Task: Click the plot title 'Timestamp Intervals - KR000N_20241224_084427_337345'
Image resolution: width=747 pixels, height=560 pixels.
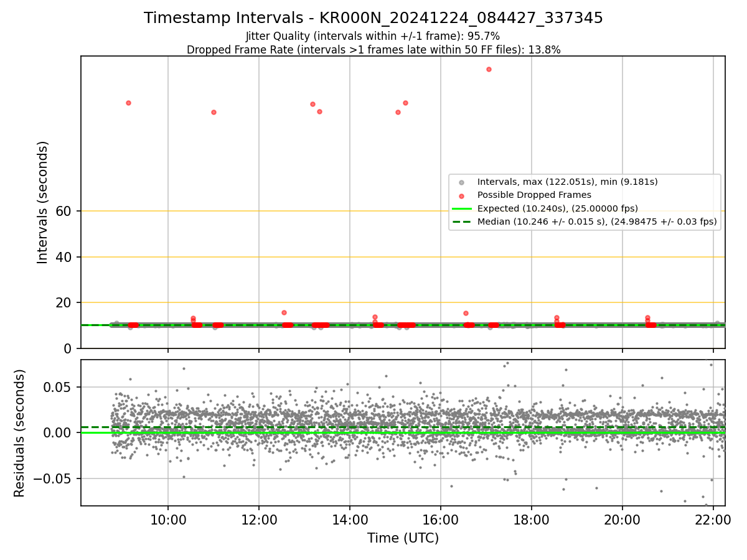Action: pos(374,18)
